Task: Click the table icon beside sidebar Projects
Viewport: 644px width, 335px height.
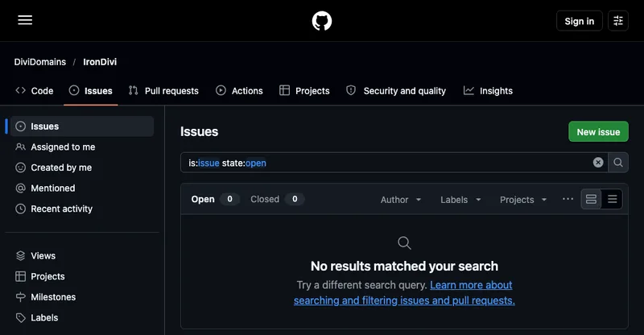Action: click(21, 276)
